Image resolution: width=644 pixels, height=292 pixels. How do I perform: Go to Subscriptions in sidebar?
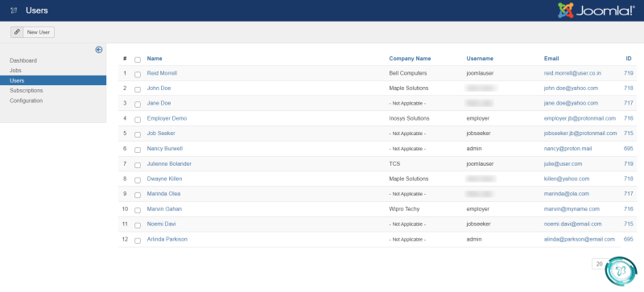[27, 91]
